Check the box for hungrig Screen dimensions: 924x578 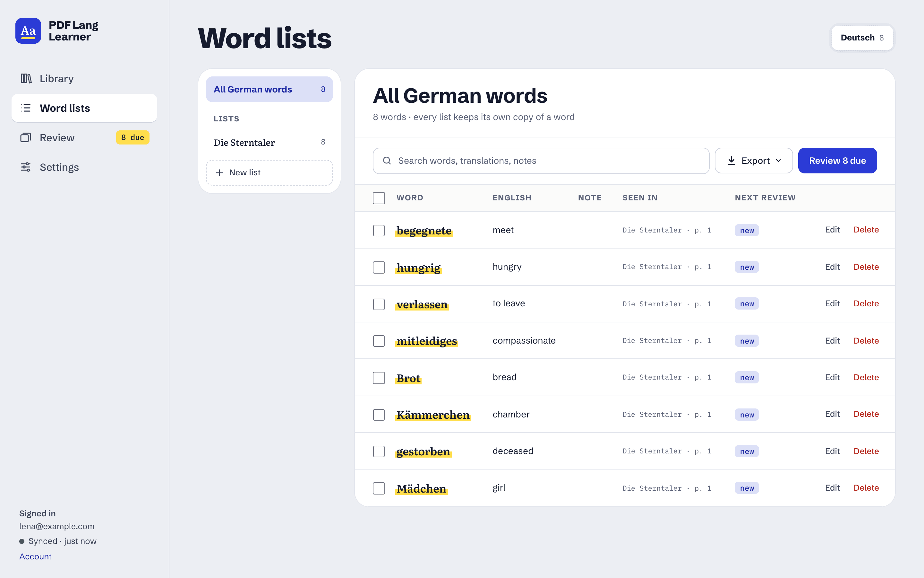point(379,267)
